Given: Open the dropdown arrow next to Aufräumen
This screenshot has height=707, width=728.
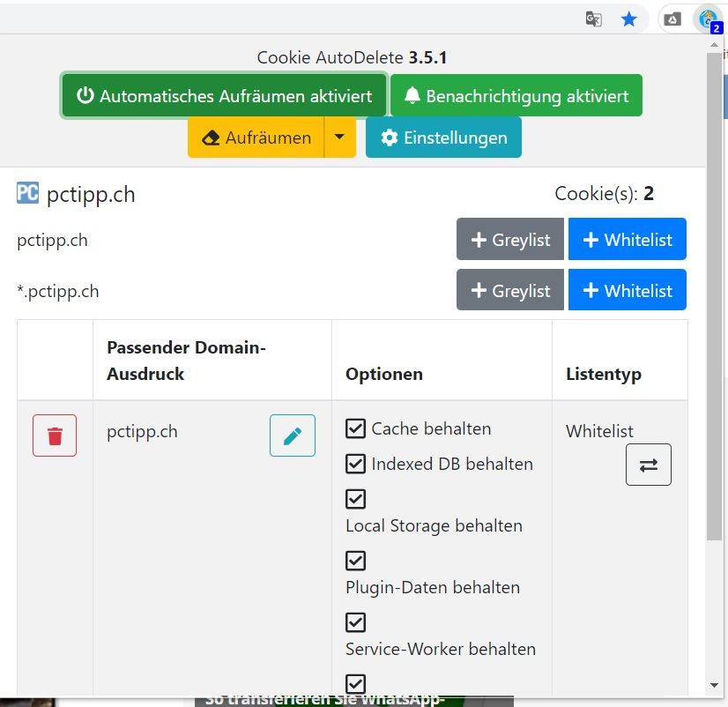Looking at the screenshot, I should pyautogui.click(x=339, y=138).
